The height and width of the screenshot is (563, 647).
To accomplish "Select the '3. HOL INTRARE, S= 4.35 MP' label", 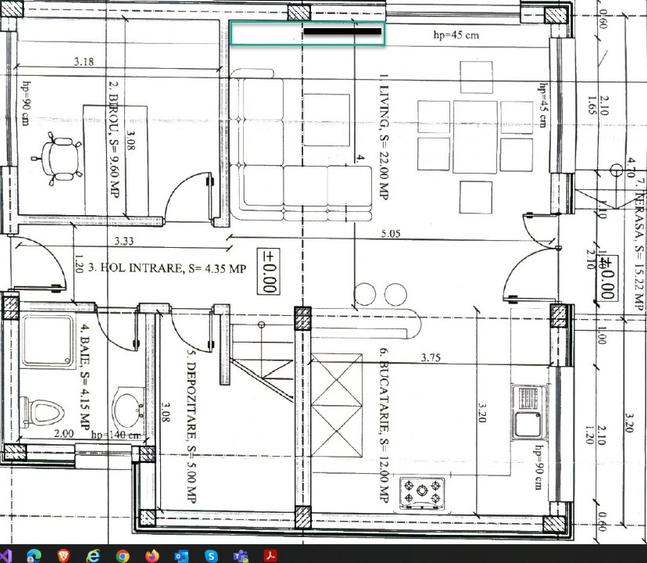I will (167, 268).
